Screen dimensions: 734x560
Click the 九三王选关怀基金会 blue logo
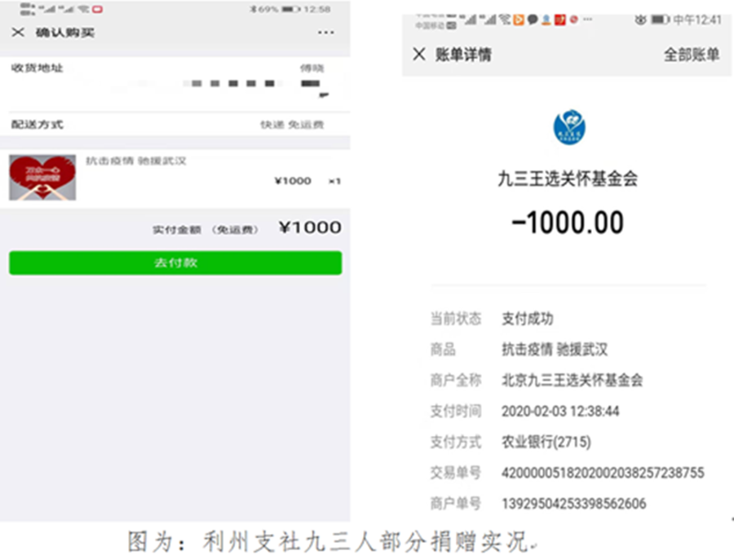(569, 127)
